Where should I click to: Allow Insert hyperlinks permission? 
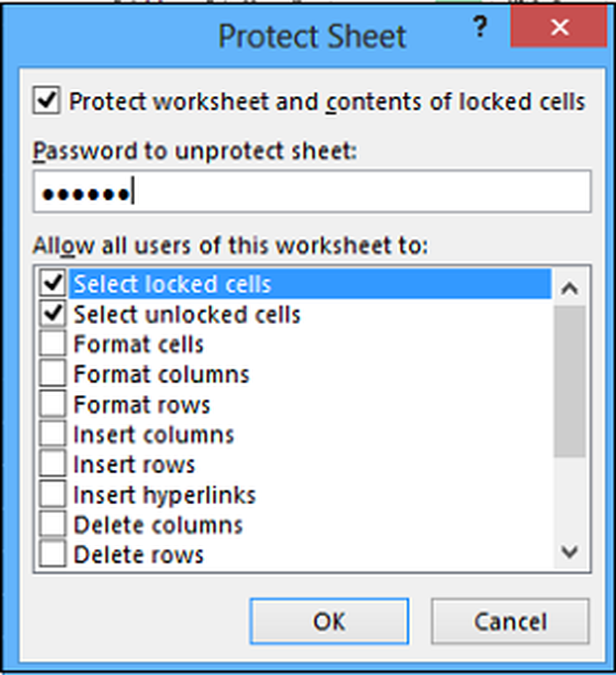53,495
